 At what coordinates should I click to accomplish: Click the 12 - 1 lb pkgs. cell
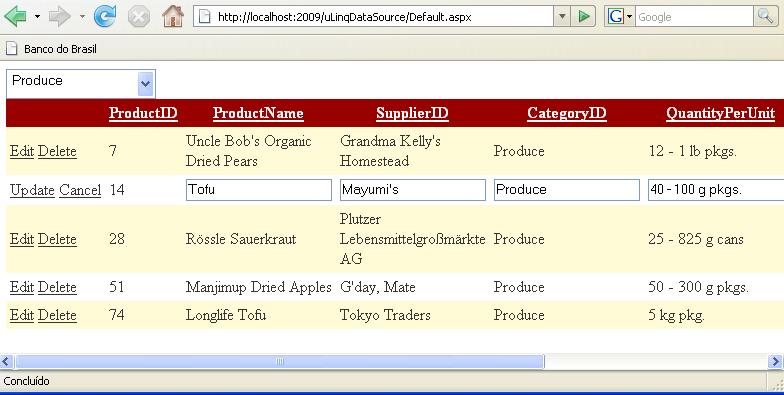click(692, 152)
